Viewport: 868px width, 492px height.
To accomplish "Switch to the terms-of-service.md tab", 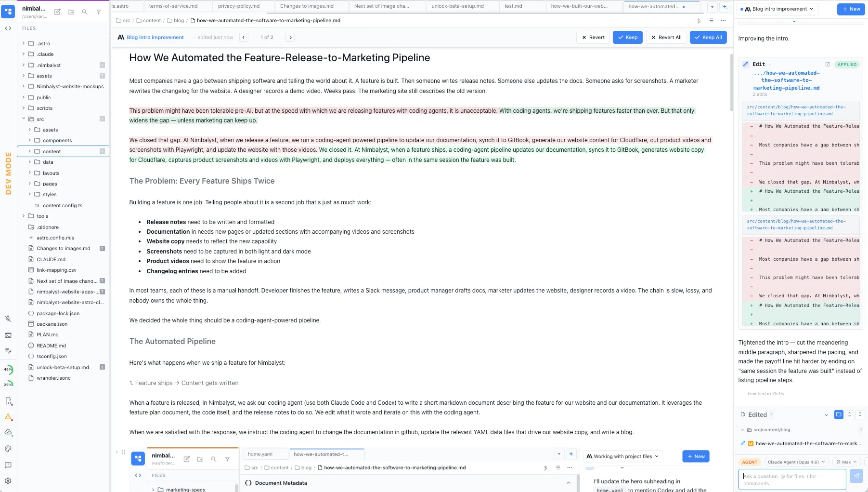I will (x=173, y=6).
